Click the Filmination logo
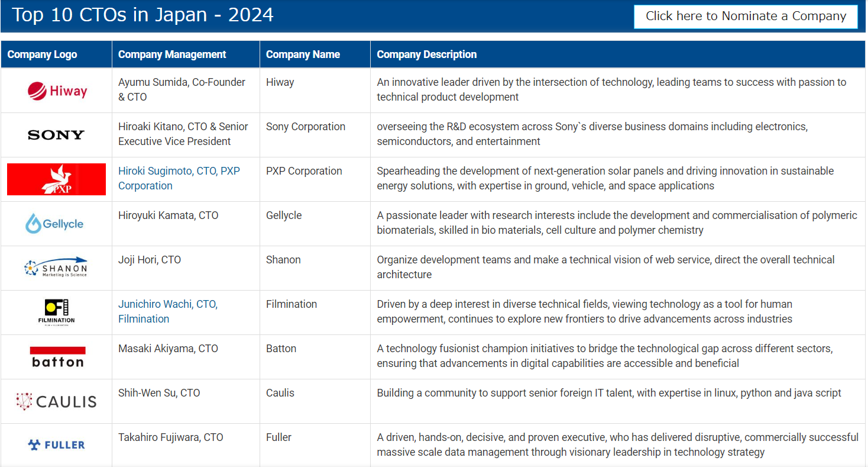 pos(56,312)
